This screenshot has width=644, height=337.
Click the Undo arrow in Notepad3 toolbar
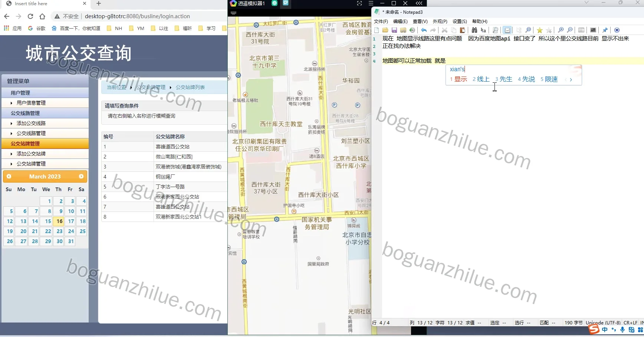tap(424, 30)
